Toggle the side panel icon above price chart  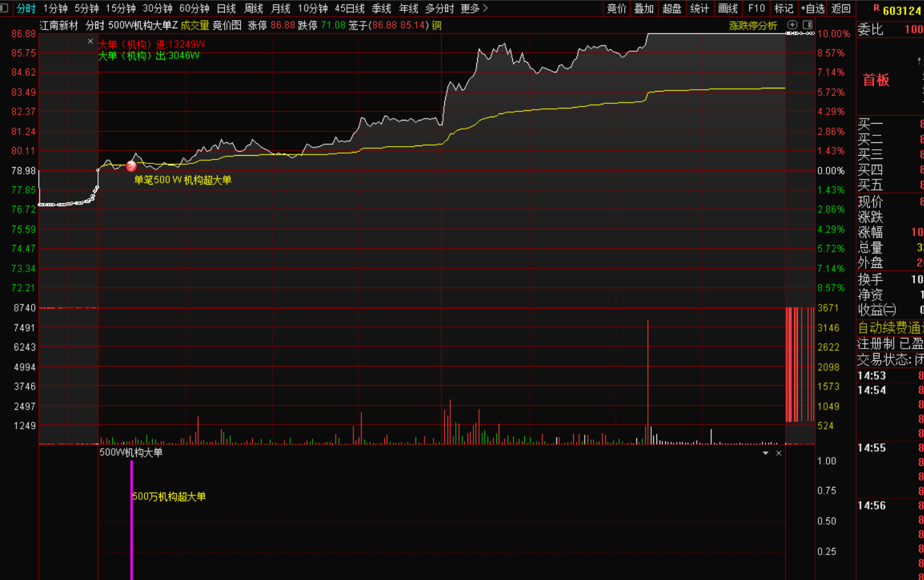(x=807, y=25)
